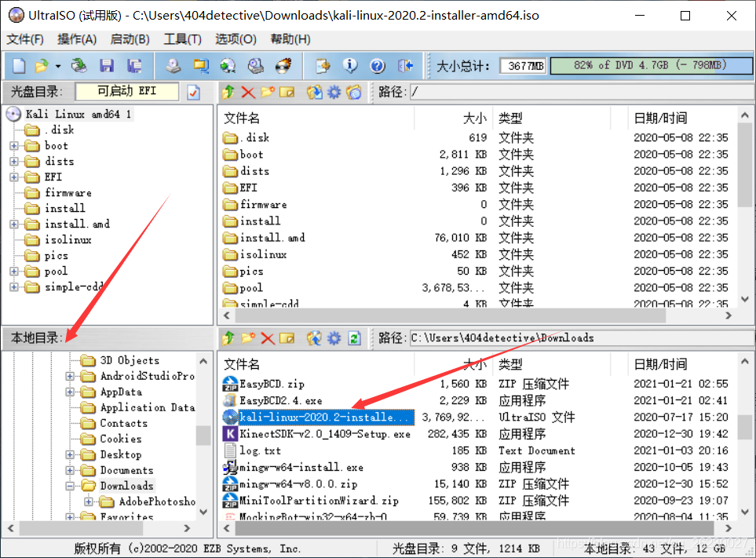Expand the pool folder tree node
Viewport: 756px width, 558px height.
pos(14,272)
